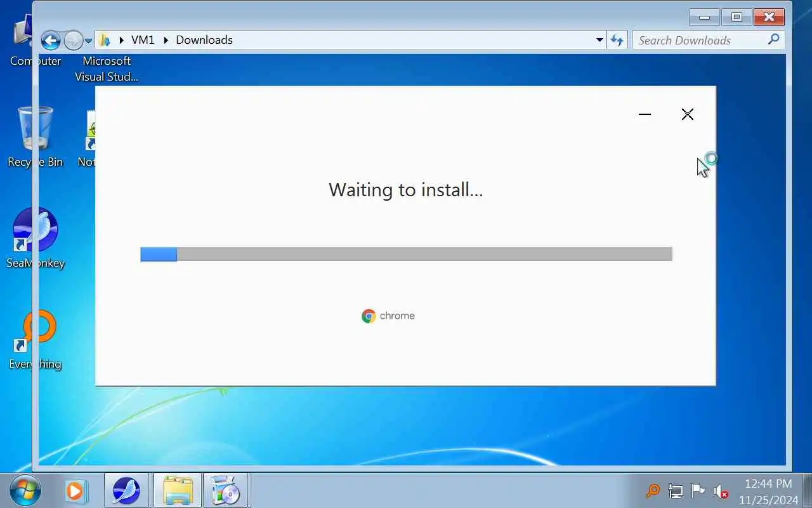Click the Everything search tray icon
Viewport: 812px width, 508px height.
pos(652,491)
